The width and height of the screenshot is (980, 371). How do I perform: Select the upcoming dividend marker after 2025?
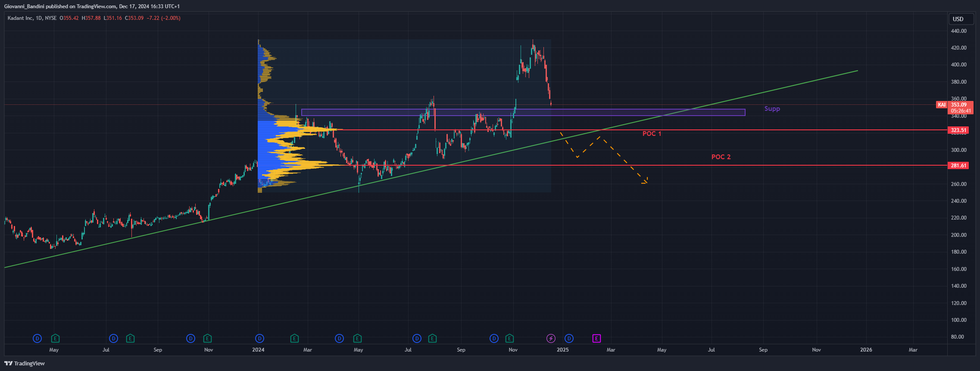point(569,339)
